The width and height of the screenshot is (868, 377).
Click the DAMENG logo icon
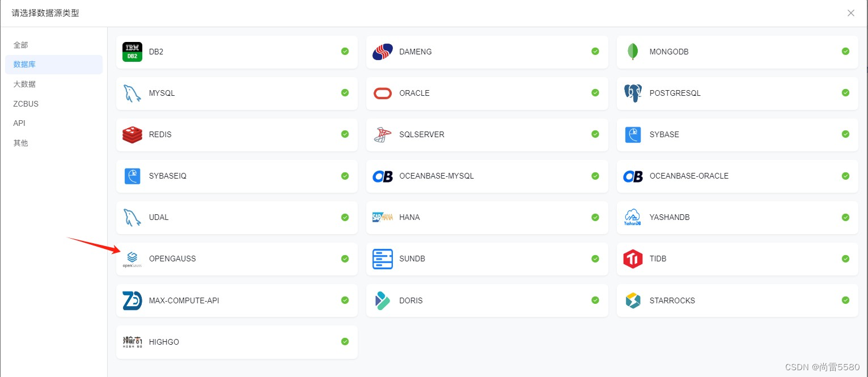click(x=383, y=52)
